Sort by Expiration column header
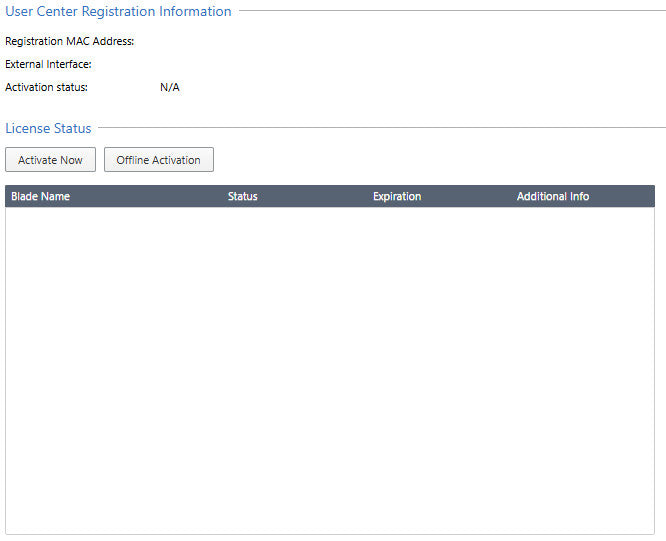The width and height of the screenshot is (666, 541). click(x=397, y=196)
